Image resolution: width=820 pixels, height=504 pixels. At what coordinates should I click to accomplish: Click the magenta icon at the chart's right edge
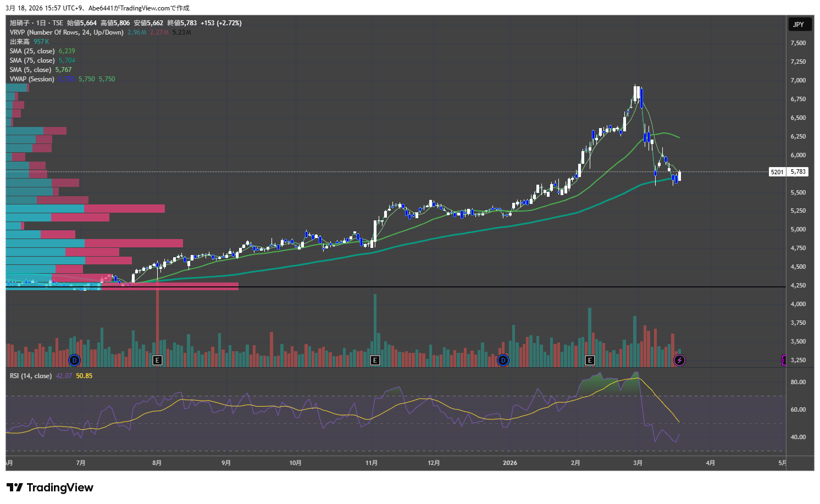pyautogui.click(x=783, y=360)
